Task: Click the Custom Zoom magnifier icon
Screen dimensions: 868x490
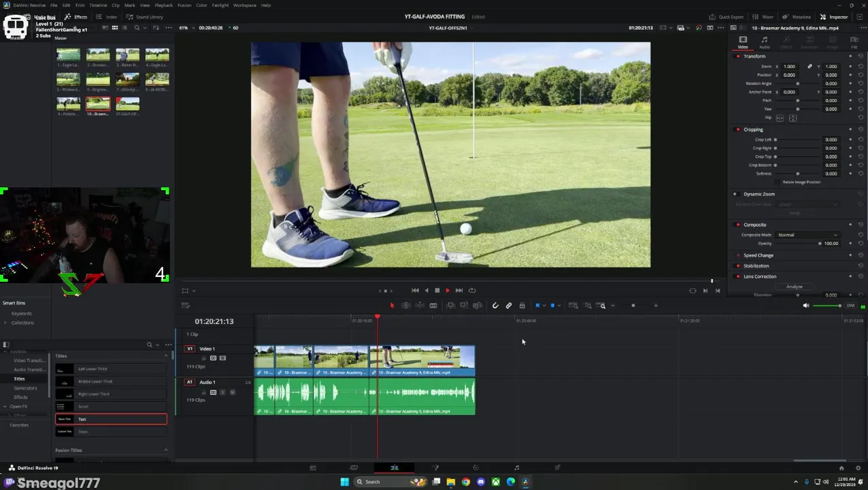Action: 603,306
